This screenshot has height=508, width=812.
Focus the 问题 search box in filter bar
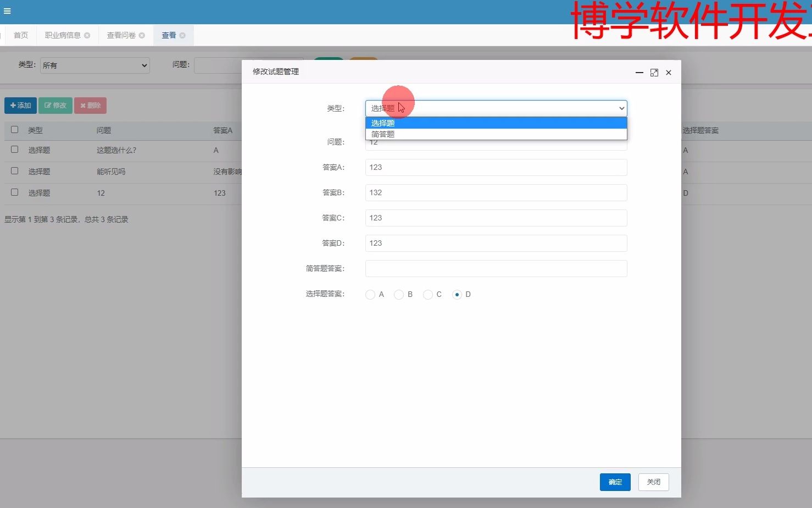(218, 65)
